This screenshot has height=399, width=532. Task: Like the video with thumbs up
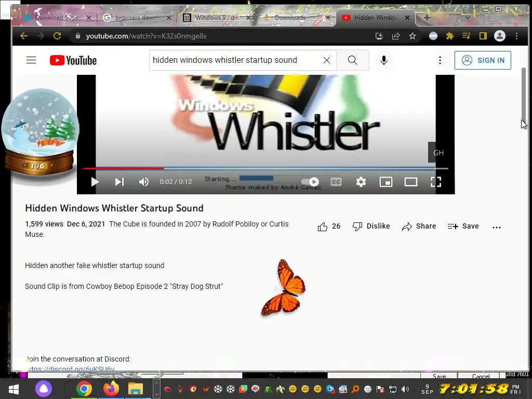tap(329, 227)
